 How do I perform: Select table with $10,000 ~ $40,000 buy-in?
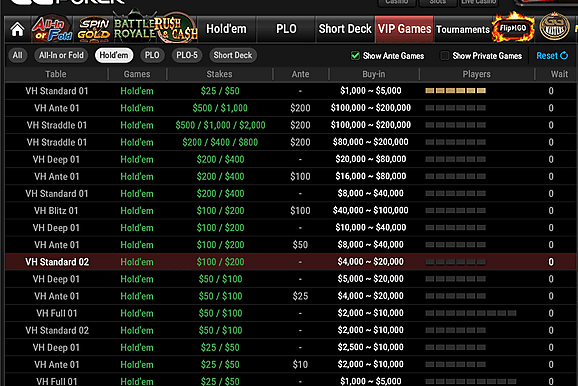[x=290, y=227]
